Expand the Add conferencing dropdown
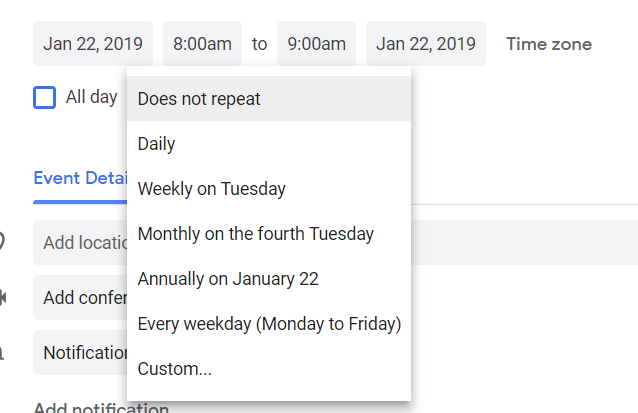The image size is (638, 413). pyautogui.click(x=82, y=297)
